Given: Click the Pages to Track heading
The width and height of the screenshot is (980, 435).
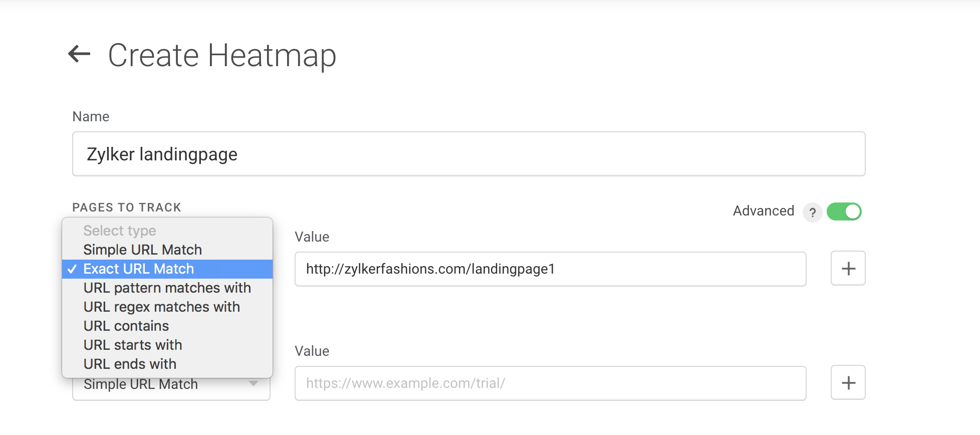Looking at the screenshot, I should 127,207.
